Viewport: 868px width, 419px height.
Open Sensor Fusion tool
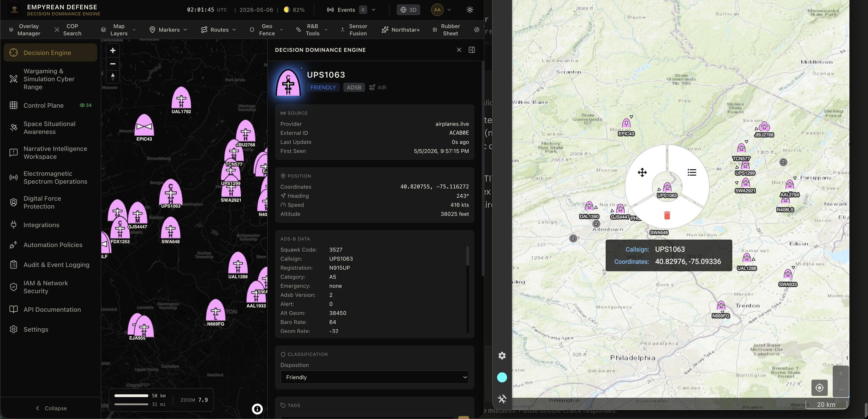(354, 30)
